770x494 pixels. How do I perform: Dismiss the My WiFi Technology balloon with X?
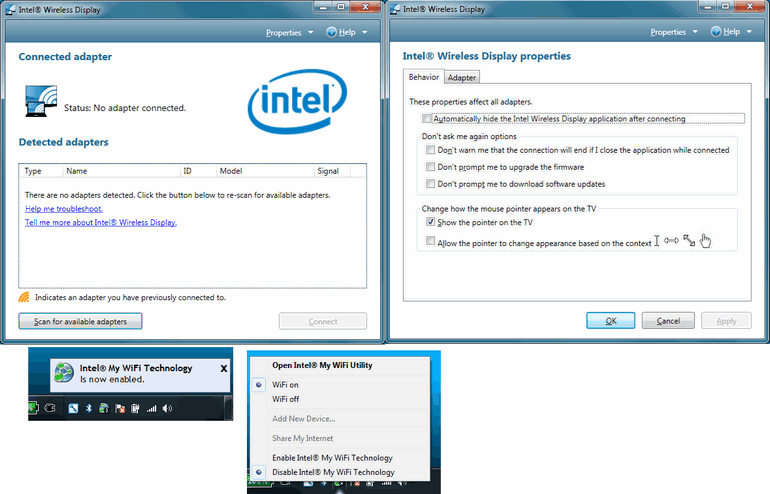click(x=224, y=368)
